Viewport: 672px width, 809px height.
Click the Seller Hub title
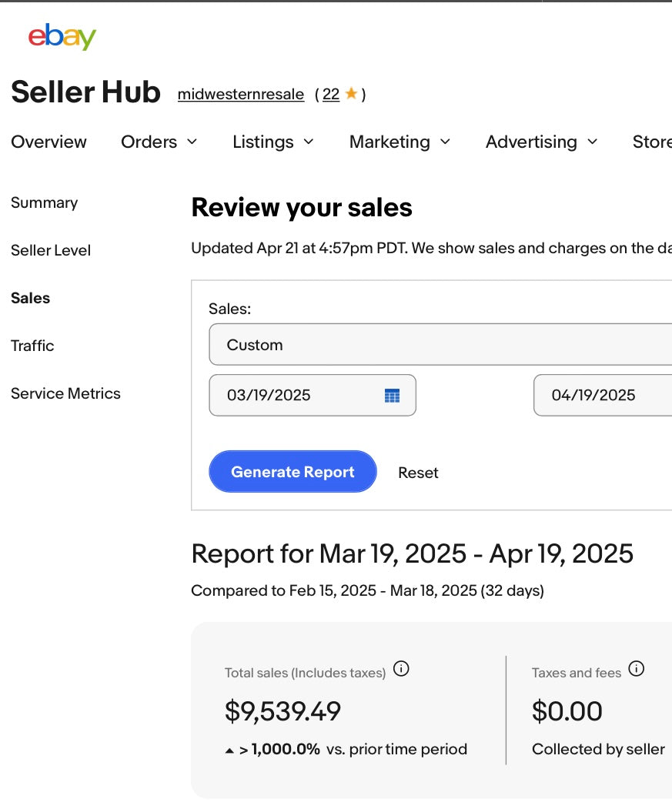(85, 92)
